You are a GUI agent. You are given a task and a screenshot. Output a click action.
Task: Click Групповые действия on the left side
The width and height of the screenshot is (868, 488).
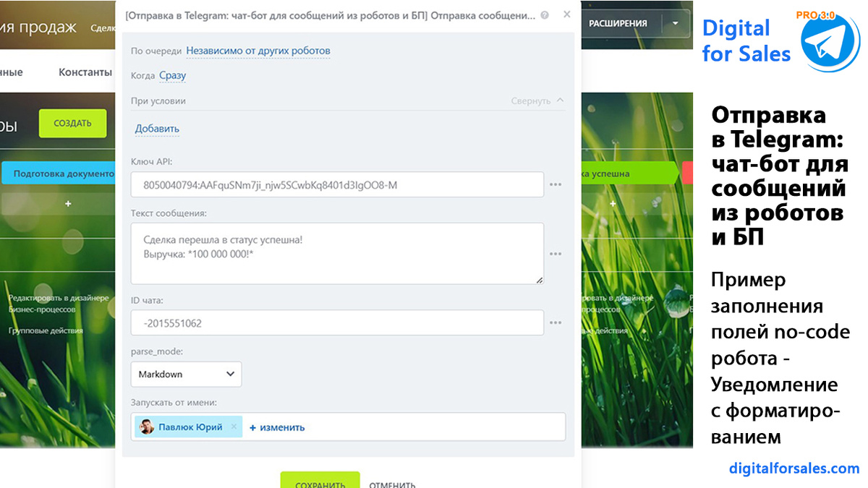pyautogui.click(x=46, y=330)
